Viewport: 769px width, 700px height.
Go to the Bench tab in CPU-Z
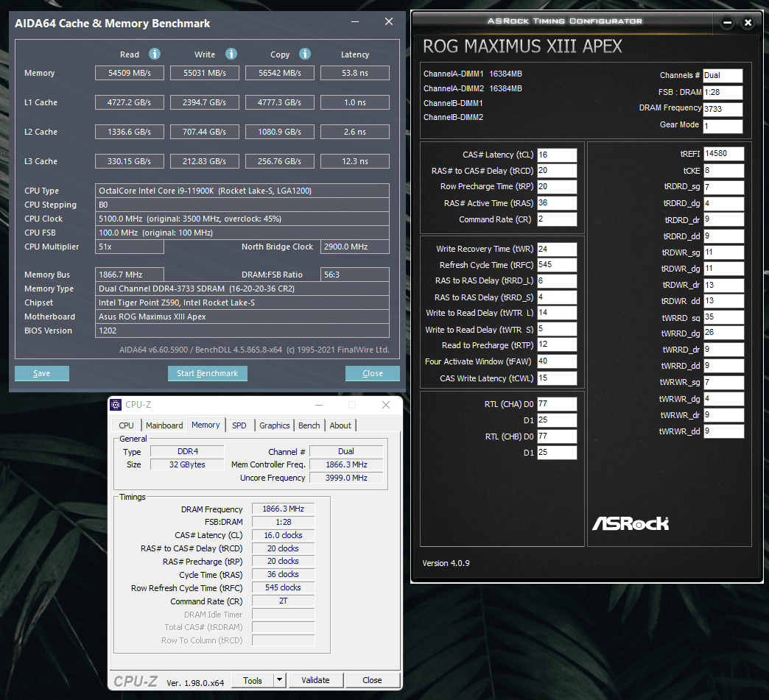(309, 425)
